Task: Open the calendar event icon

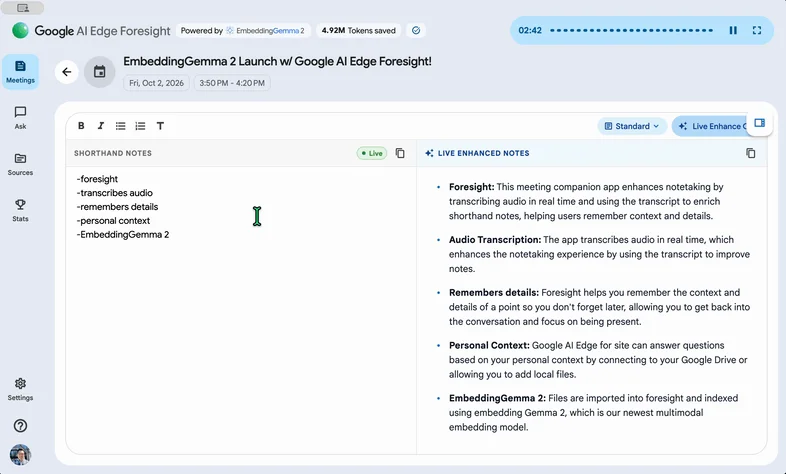Action: pos(100,72)
